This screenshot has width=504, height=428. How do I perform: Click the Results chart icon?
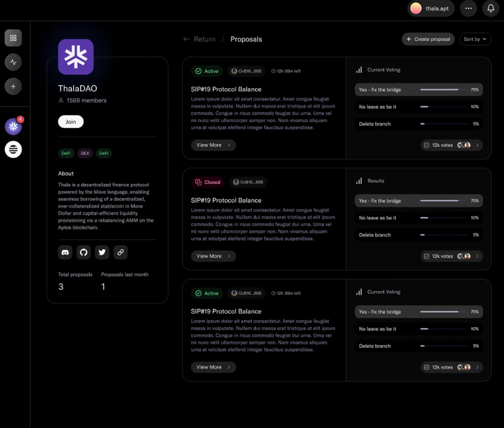tap(359, 181)
